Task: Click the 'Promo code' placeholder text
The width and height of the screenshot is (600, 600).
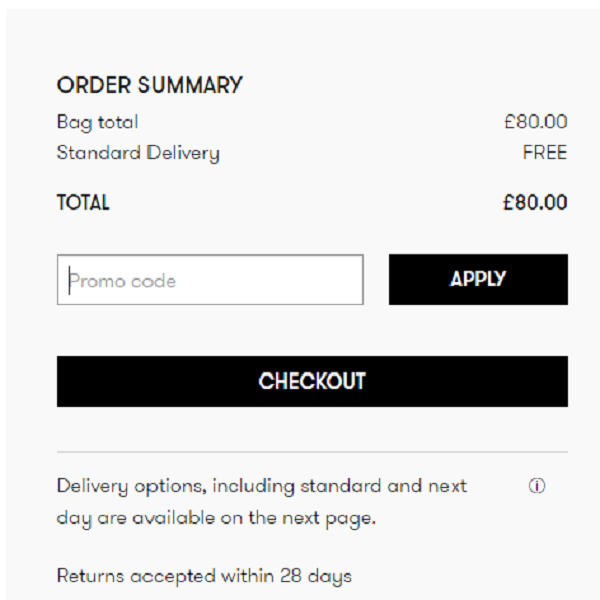Action: point(122,281)
